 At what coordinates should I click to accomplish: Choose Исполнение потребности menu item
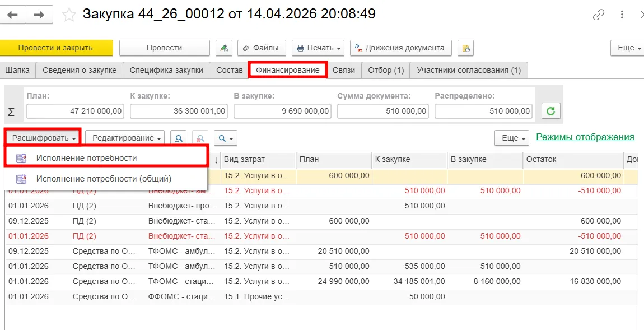(106, 158)
